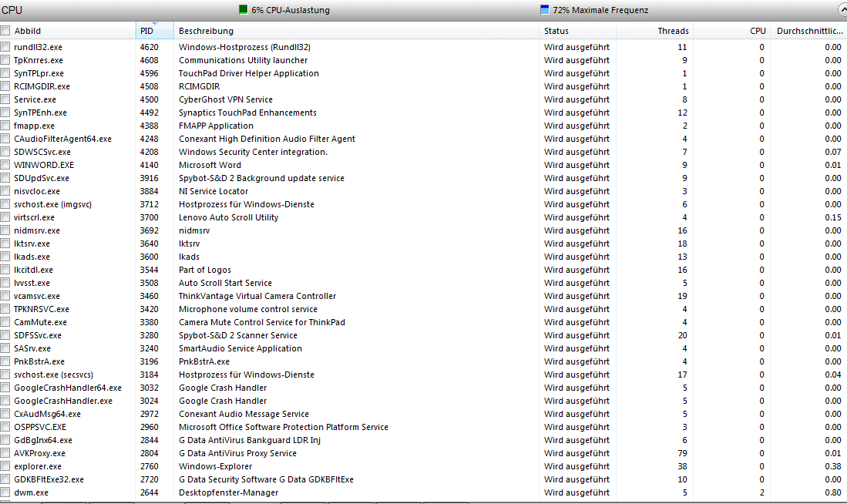Image resolution: width=847 pixels, height=504 pixels.
Task: Click the Desktopfenster-Manager description
Action: pyautogui.click(x=228, y=492)
